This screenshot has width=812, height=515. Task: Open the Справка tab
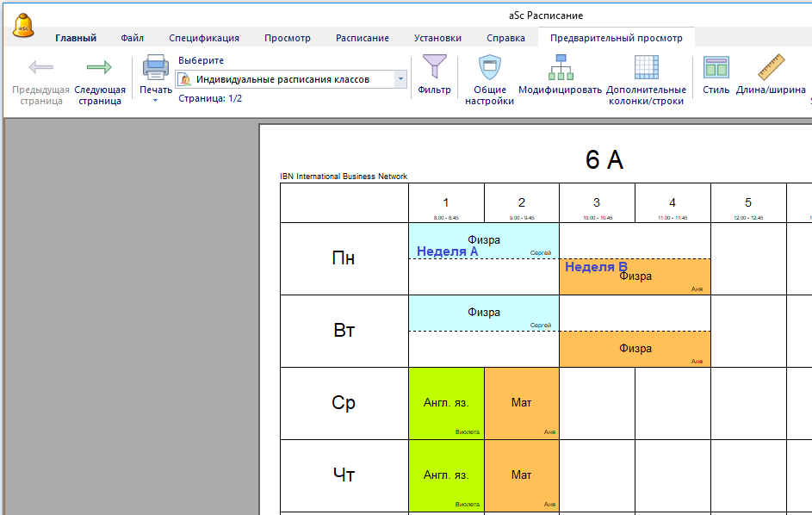pos(505,38)
